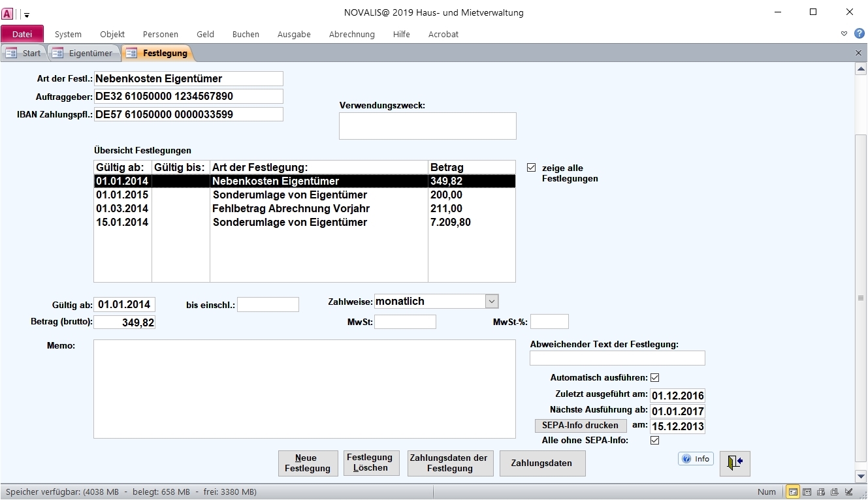Click the 'Betrag' column header

(x=472, y=168)
